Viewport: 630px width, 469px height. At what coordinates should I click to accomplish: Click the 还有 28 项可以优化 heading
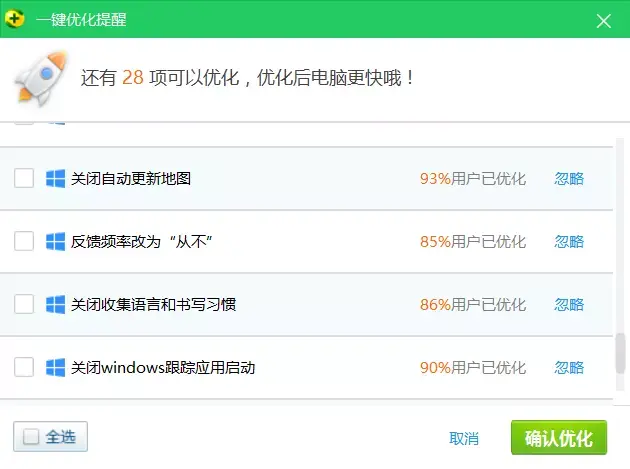click(x=248, y=78)
